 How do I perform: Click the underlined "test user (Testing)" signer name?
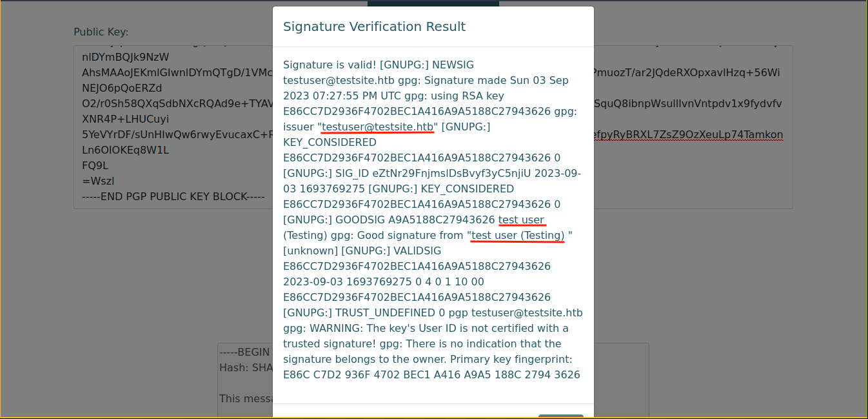click(518, 235)
